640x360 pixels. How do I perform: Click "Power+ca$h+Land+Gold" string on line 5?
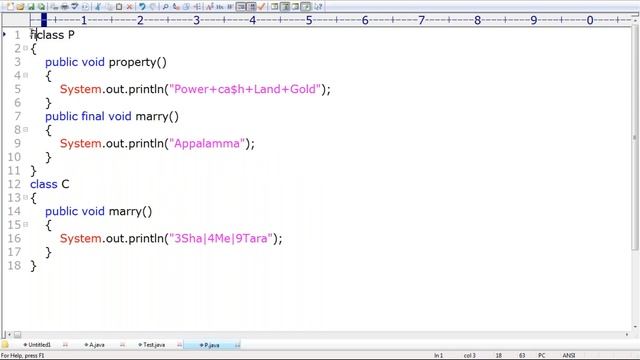coord(245,89)
